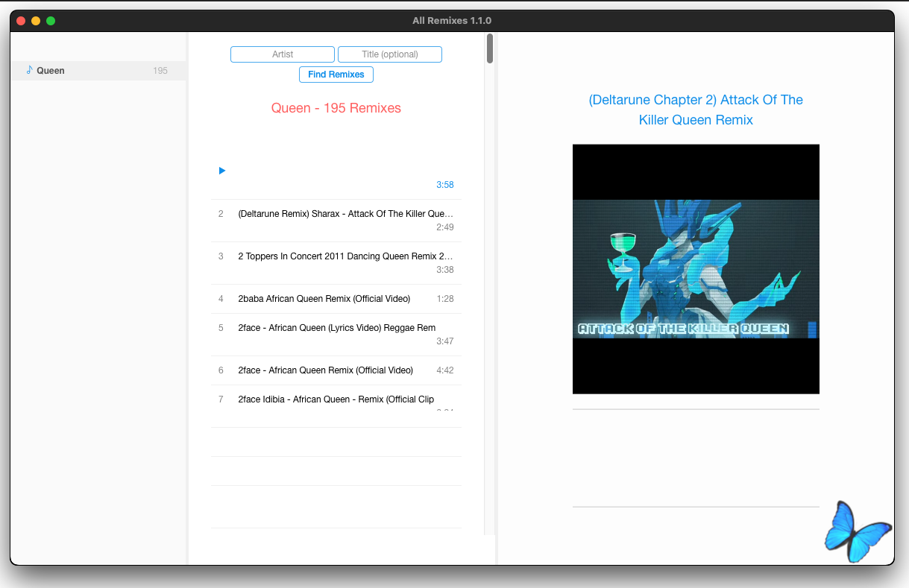Click the Find Remixes button
This screenshot has width=909, height=588.
tap(336, 75)
